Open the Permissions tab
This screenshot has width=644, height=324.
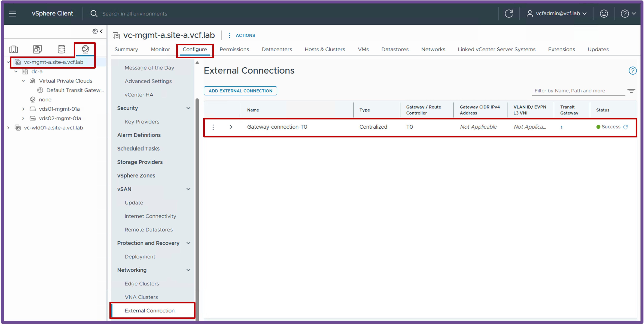pos(234,49)
